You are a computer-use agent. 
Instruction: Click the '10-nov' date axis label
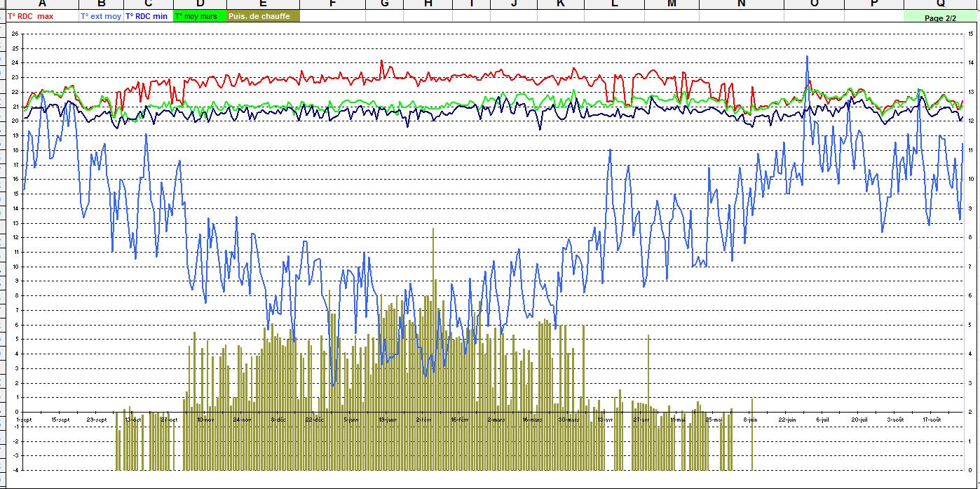pos(205,420)
